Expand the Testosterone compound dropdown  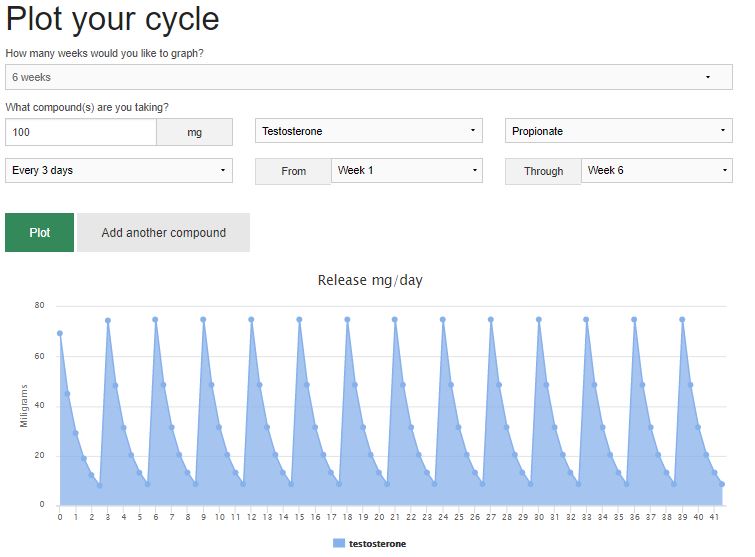pos(368,131)
